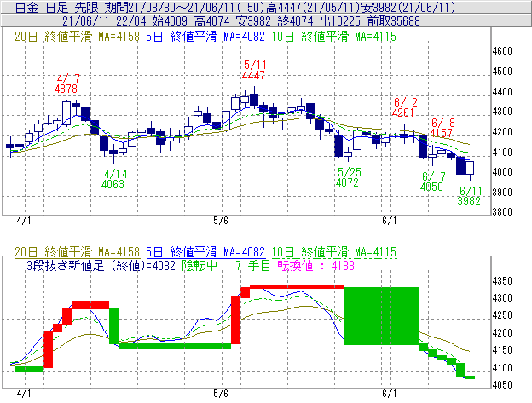Click the 5/11 peak candlestick
This screenshot has height=403, width=532.
point(254,98)
